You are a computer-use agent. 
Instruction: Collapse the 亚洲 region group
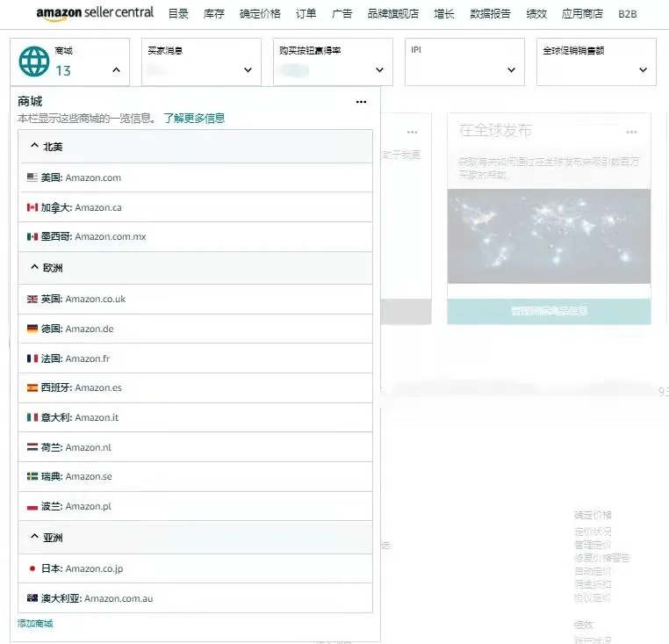tap(34, 538)
